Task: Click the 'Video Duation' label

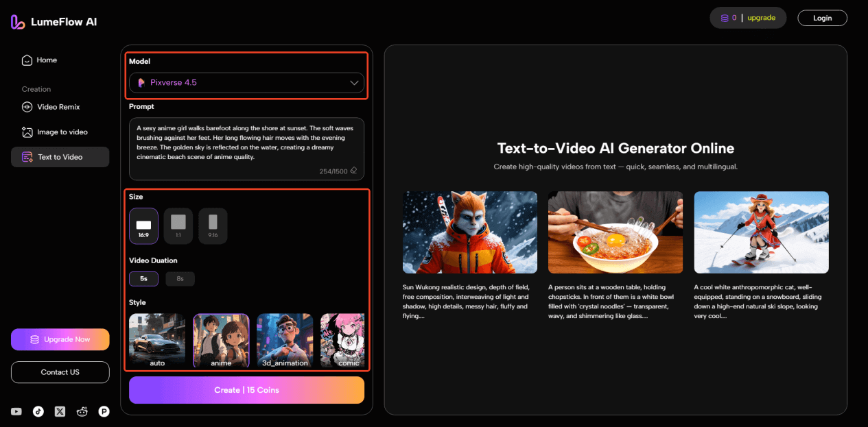Action: click(x=153, y=260)
